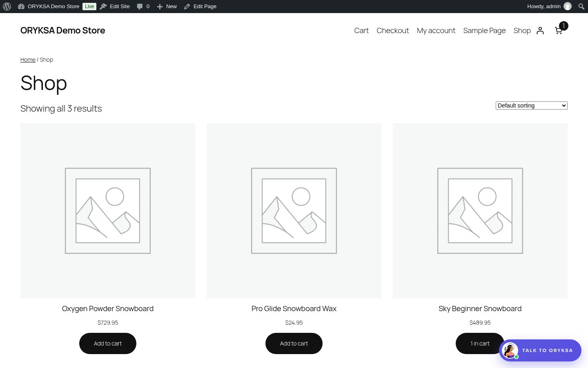Image resolution: width=588 pixels, height=368 pixels.
Task: Click the 'Showing all 3 results' text
Action: [61, 108]
